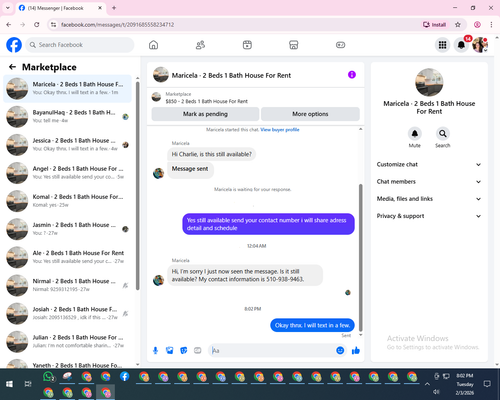Open the $850 2 Beds listing link
Viewport: 500px width, 400px height.
pyautogui.click(x=206, y=101)
